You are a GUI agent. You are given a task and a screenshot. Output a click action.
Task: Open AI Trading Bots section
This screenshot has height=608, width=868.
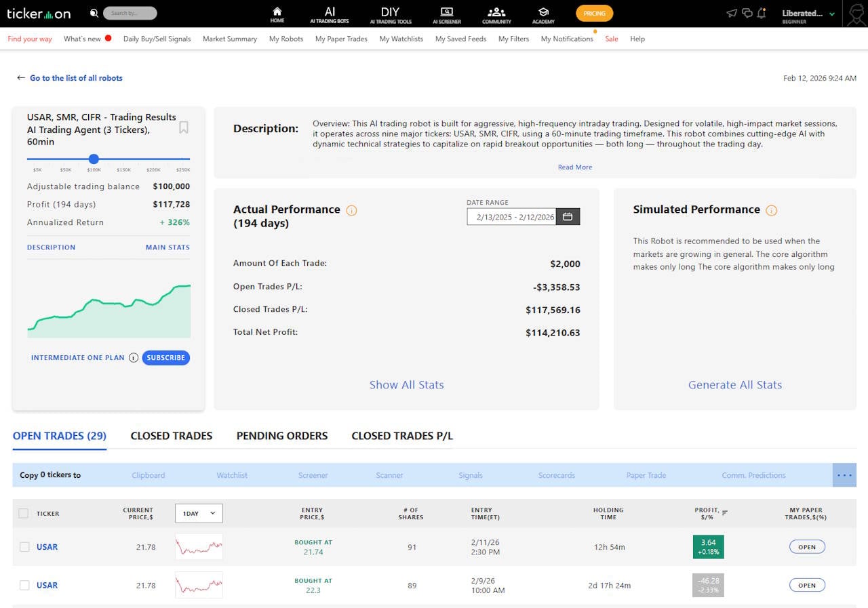coord(330,14)
